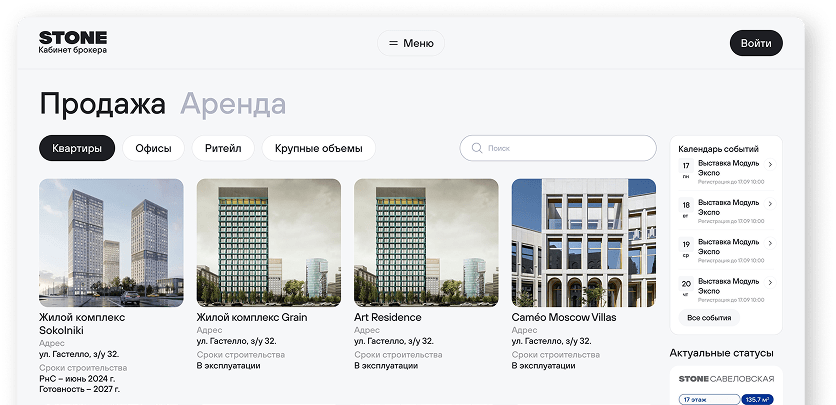This screenshot has height=405, width=836.
Task: Click the magnifier icon in search bar
Action: pos(476,148)
